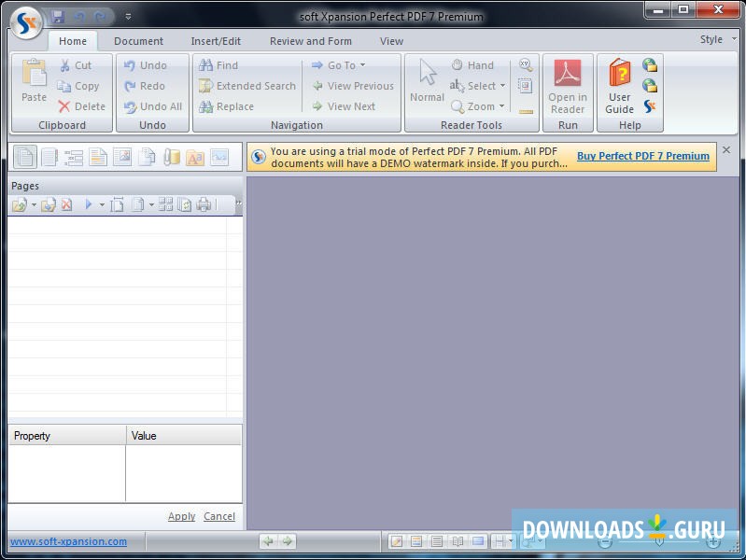Open the round application menu button
Screen dimensions: 746x560
(26, 22)
